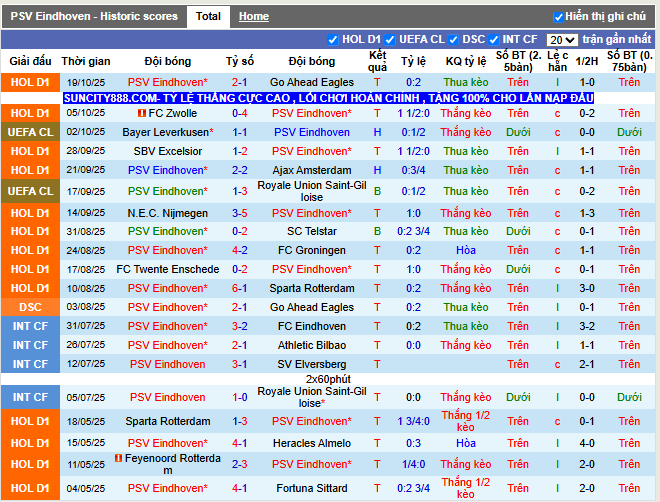This screenshot has height=502, width=660.
Task: Switch to the Home tab
Action: tap(253, 17)
